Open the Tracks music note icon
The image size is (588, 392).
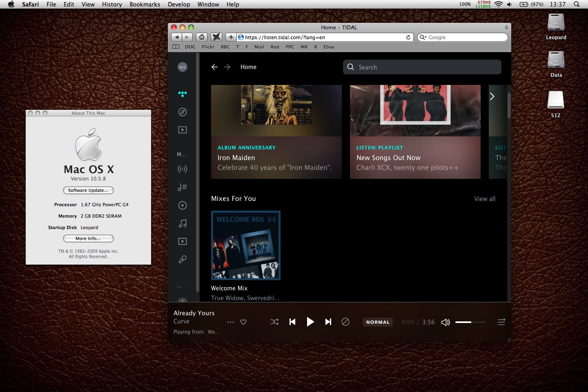tap(183, 223)
